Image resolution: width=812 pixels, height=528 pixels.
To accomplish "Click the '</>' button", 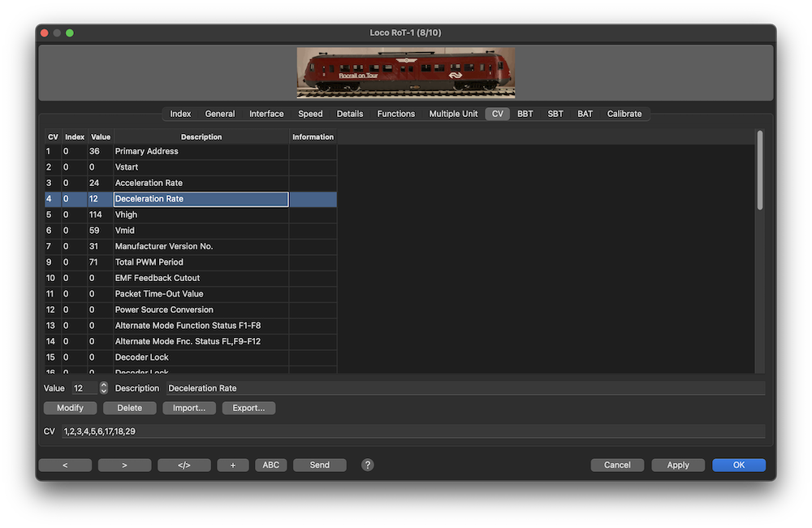I will coord(184,465).
